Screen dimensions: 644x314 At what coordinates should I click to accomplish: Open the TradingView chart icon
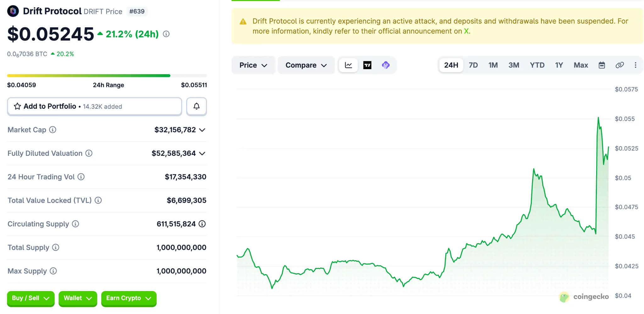pyautogui.click(x=367, y=65)
